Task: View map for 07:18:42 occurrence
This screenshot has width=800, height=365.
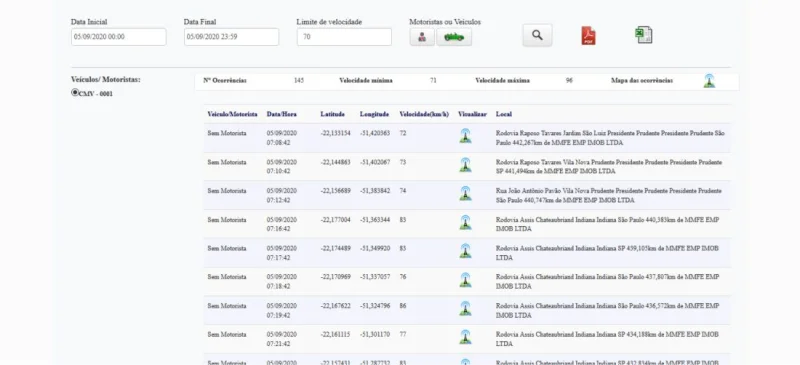Action: pos(465,280)
